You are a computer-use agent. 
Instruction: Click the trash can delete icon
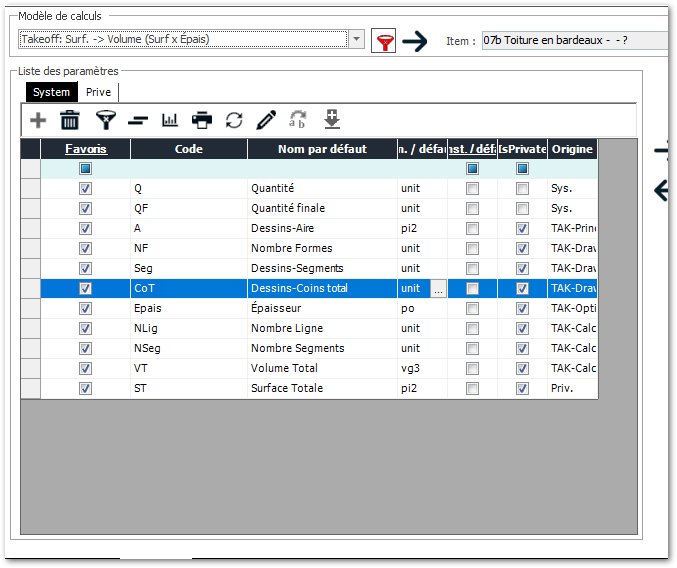coord(70,120)
